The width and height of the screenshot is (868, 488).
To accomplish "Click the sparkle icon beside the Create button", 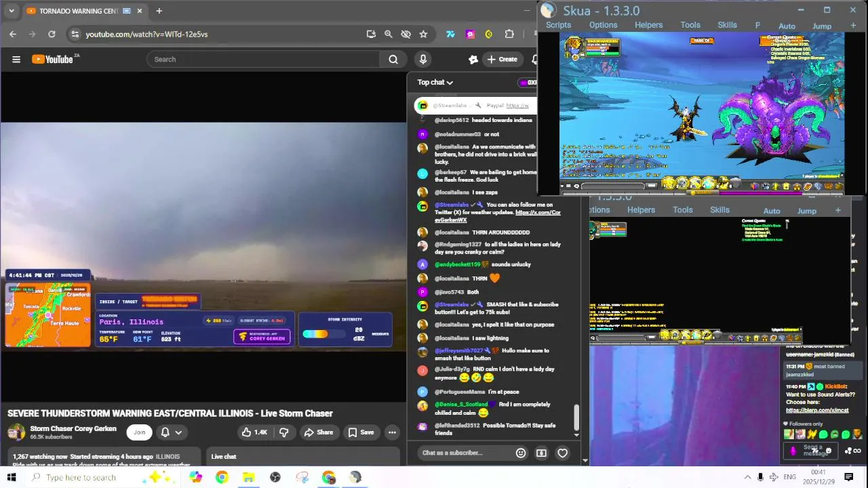I will click(473, 60).
